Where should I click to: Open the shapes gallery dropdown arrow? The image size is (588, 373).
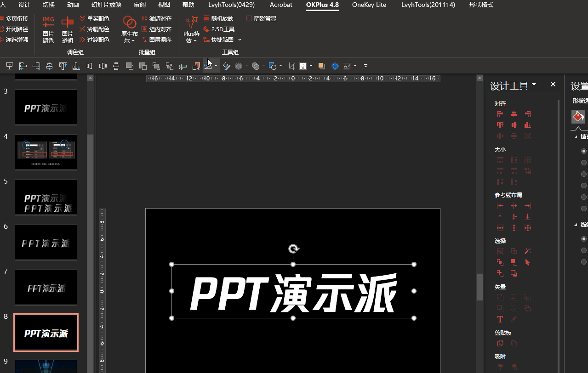tap(280, 66)
